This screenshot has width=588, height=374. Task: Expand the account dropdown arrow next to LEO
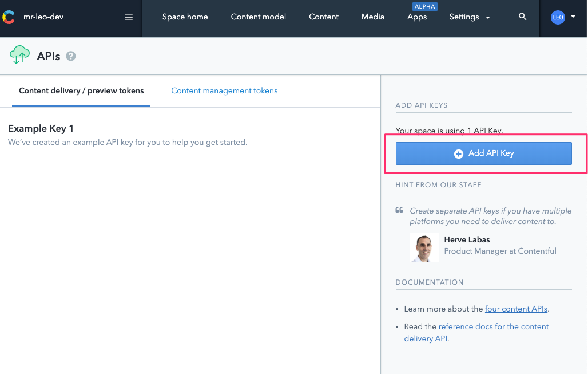[x=573, y=17]
